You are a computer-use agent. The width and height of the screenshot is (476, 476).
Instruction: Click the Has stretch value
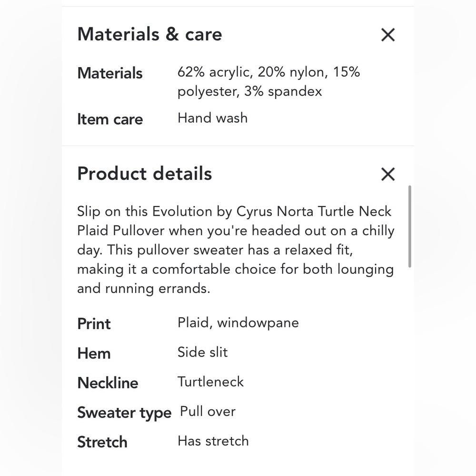213,441
